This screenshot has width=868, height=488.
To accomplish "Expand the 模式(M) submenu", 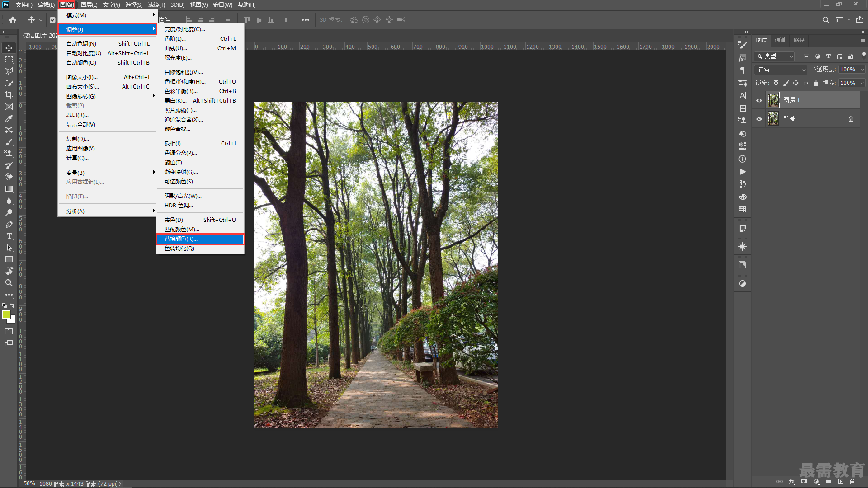I will 107,15.
